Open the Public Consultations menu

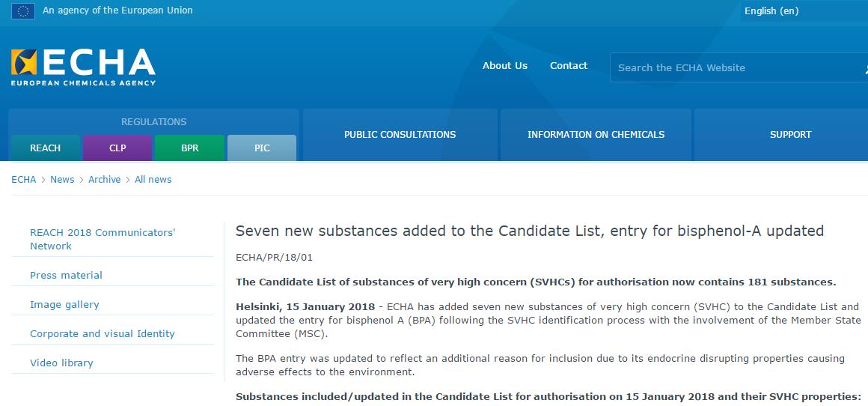tap(400, 135)
